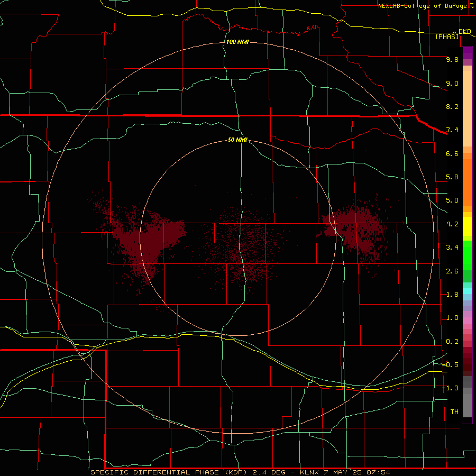Click the 8.2 value on the color scale
The image size is (476, 476).
pos(452,107)
